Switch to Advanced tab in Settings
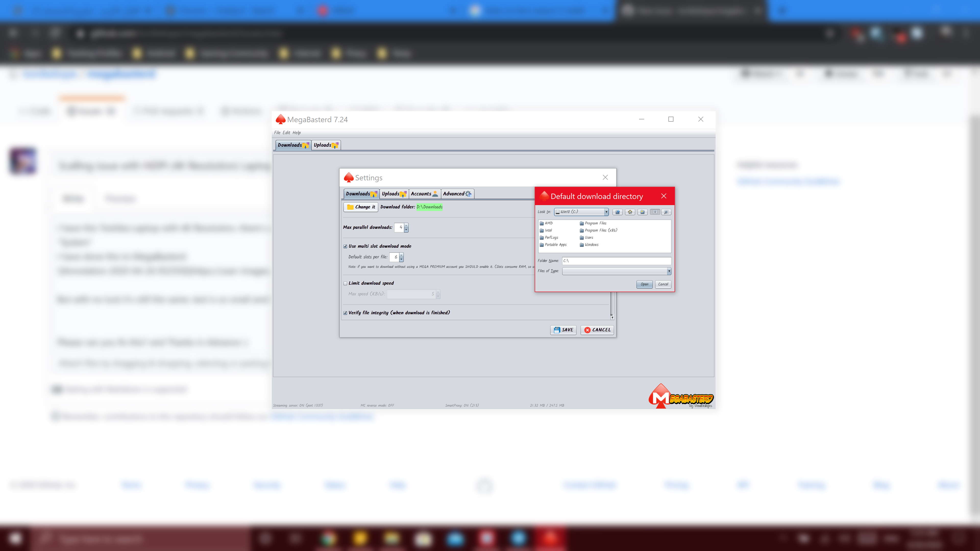Image resolution: width=980 pixels, height=551 pixels. coord(457,194)
